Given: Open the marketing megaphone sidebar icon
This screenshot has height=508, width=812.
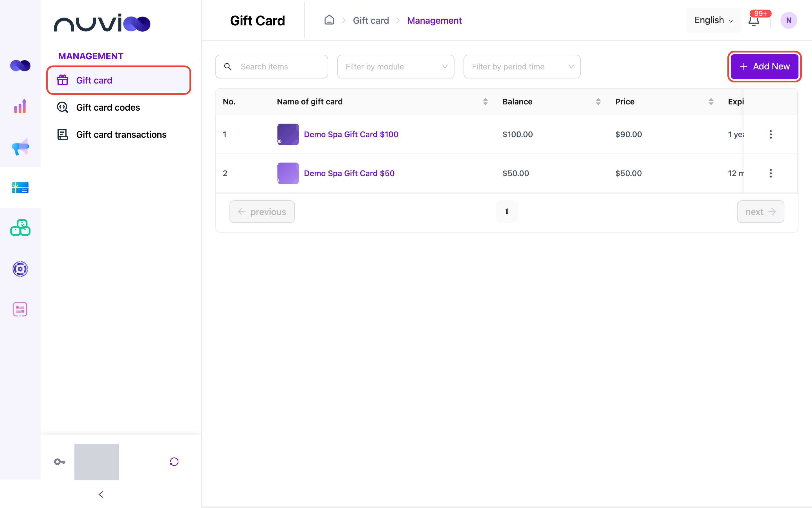Looking at the screenshot, I should pyautogui.click(x=20, y=147).
